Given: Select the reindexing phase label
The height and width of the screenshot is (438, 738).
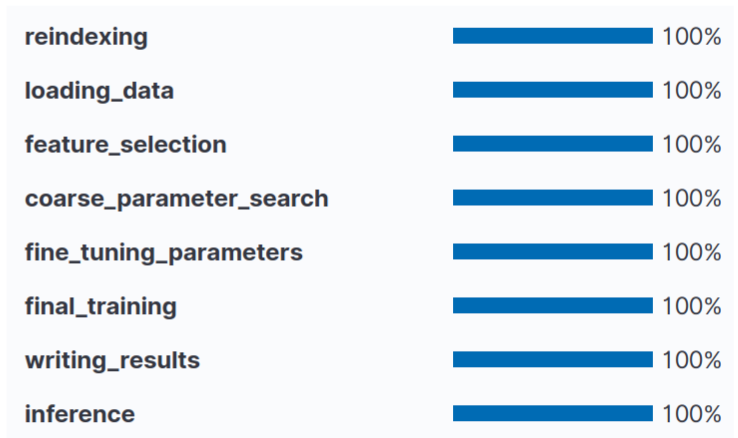Looking at the screenshot, I should (86, 37).
